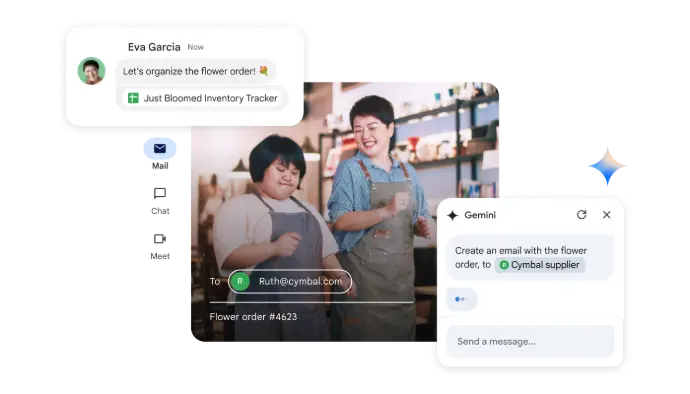The width and height of the screenshot is (690, 394).
Task: Click Eva Garcia's avatar photo
Action: point(92,71)
